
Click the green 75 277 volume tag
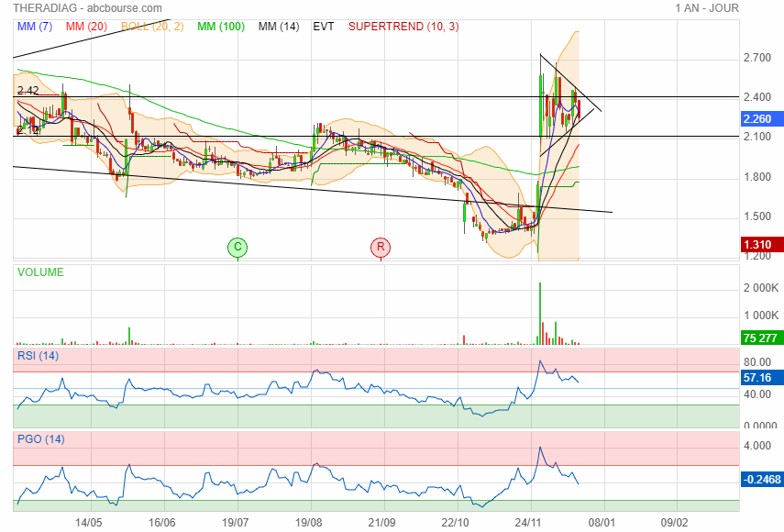click(761, 338)
